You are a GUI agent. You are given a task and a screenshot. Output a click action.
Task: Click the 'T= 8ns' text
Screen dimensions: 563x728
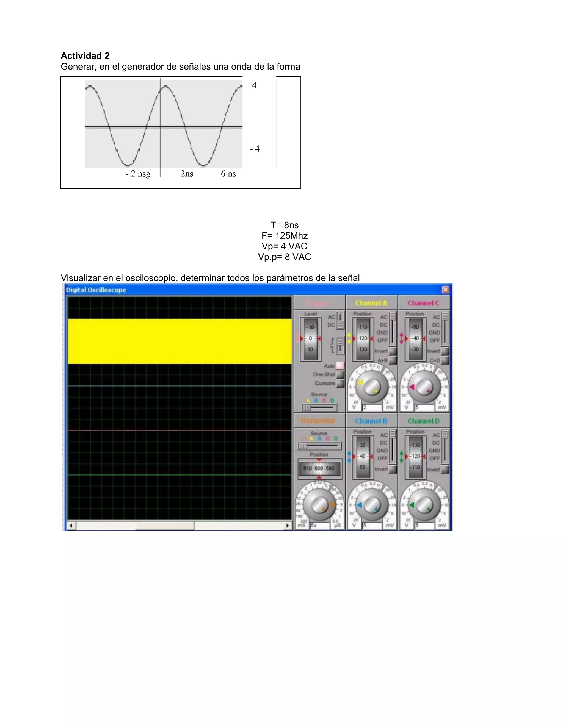285,225
